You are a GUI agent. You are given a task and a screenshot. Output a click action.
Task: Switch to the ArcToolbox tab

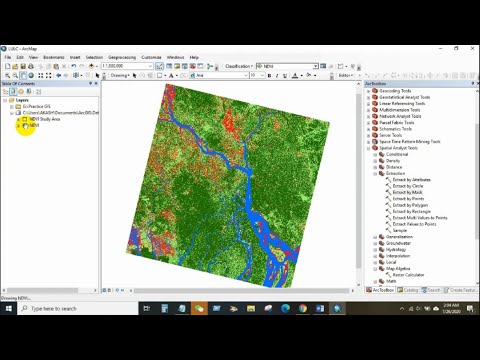click(x=380, y=290)
